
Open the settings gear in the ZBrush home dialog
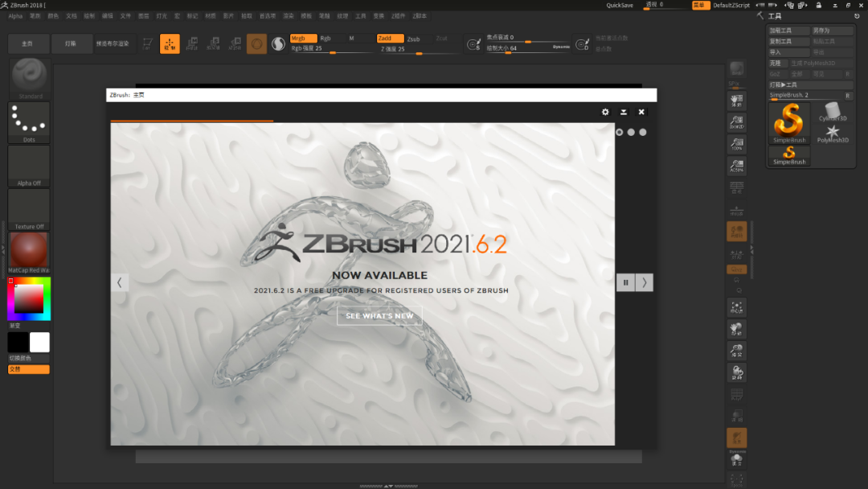(605, 112)
